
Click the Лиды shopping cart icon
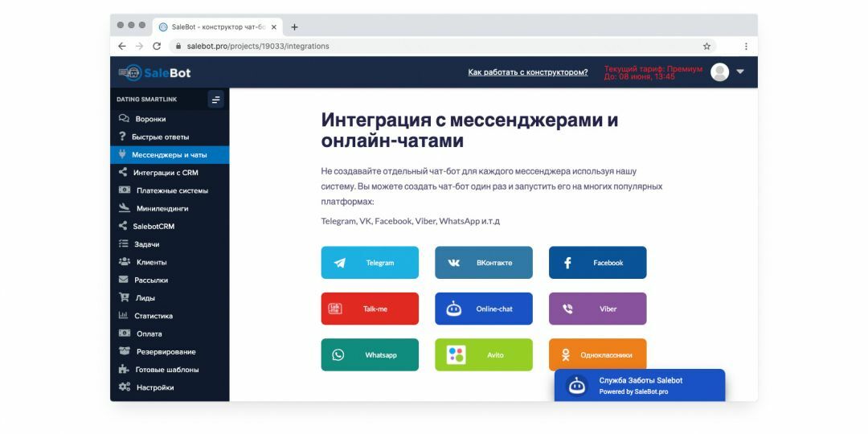point(124,297)
